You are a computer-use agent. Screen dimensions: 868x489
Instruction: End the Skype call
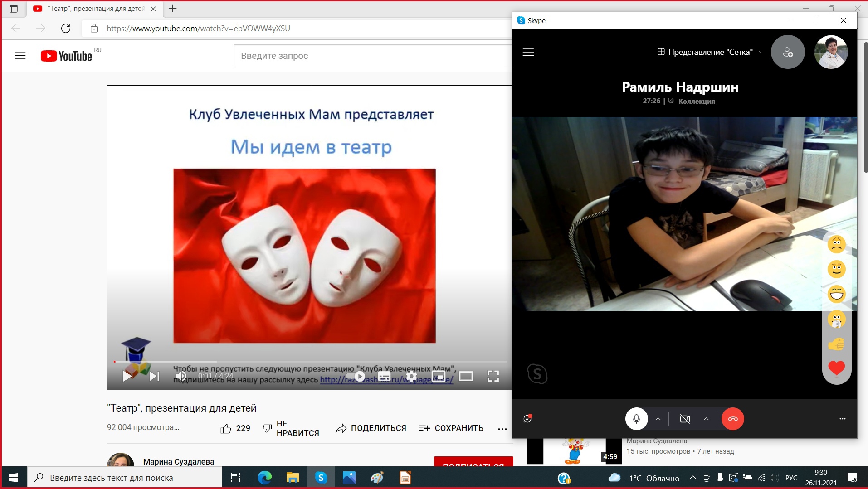(733, 419)
